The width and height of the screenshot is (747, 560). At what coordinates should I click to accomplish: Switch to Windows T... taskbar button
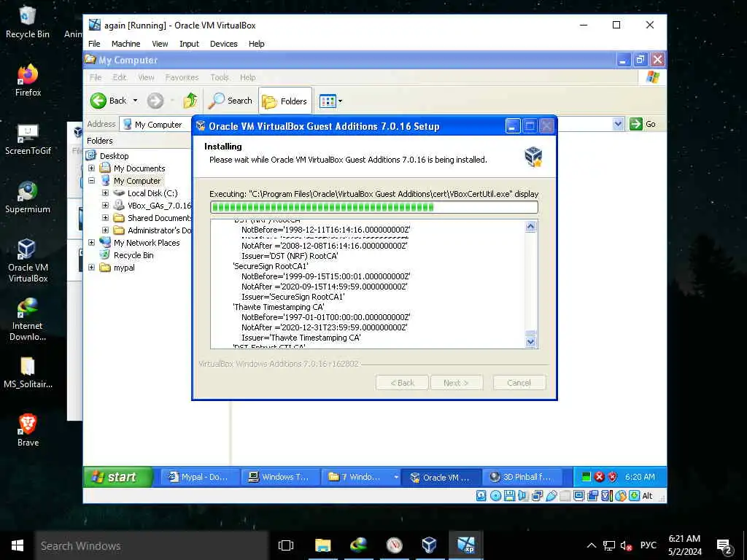coord(280,477)
